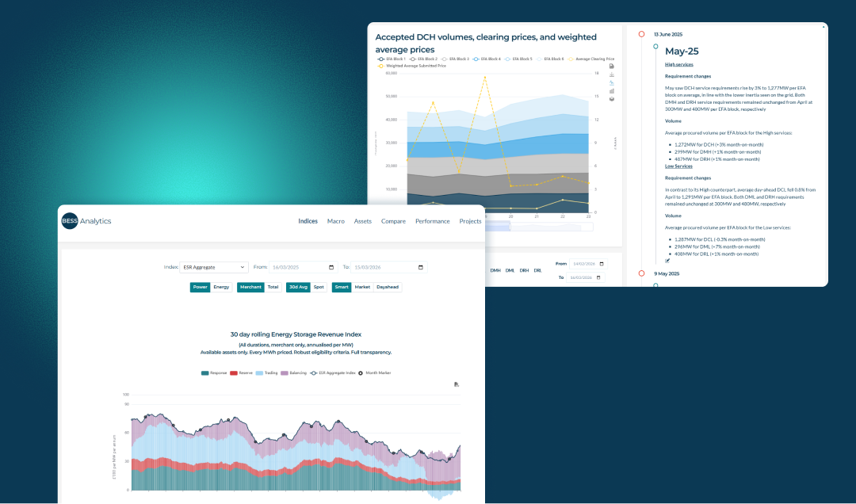Select the Power toggle button

coord(201,287)
